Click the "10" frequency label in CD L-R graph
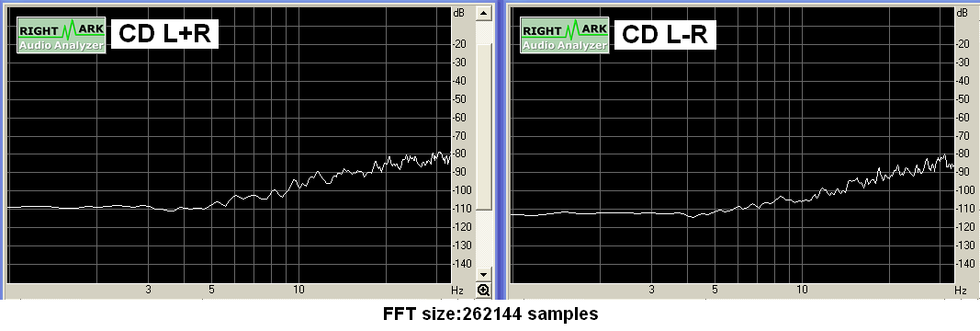 click(802, 290)
